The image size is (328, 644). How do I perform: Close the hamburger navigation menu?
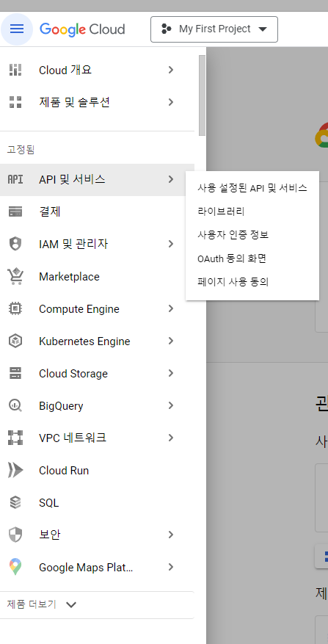17,29
